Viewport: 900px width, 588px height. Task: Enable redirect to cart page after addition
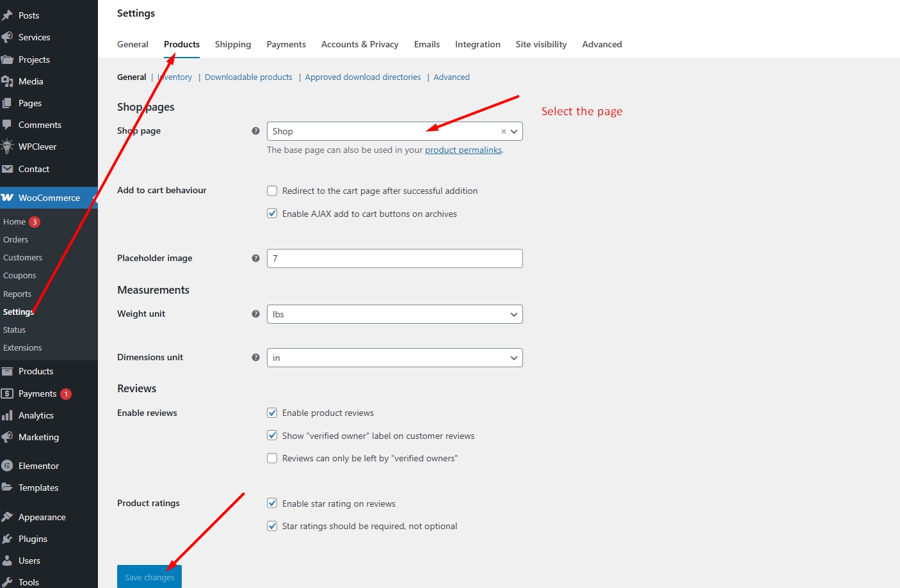(272, 191)
